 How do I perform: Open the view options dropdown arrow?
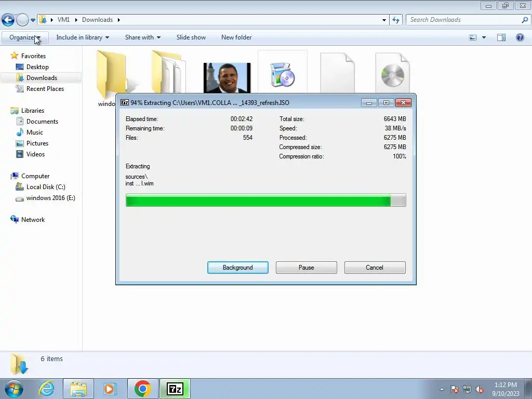[484, 37]
